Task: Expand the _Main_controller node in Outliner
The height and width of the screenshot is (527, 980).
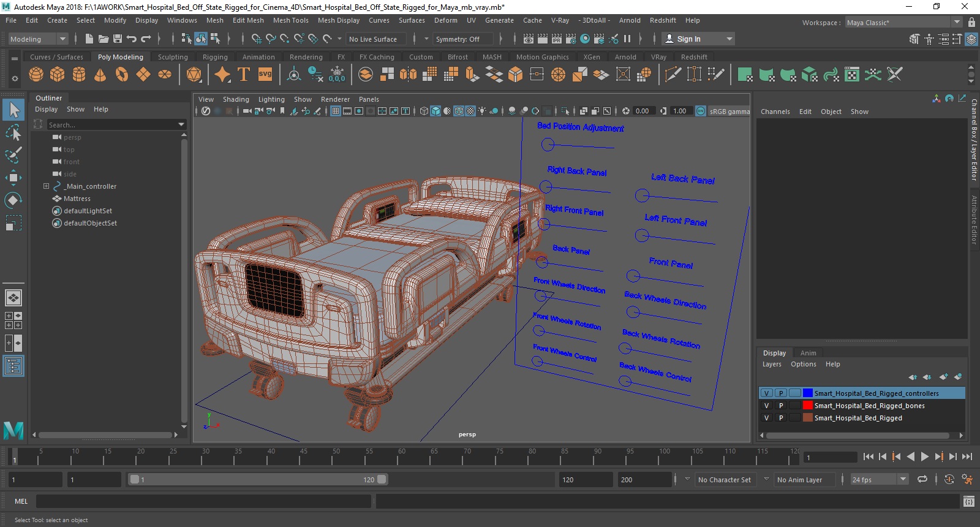Action: coord(46,186)
